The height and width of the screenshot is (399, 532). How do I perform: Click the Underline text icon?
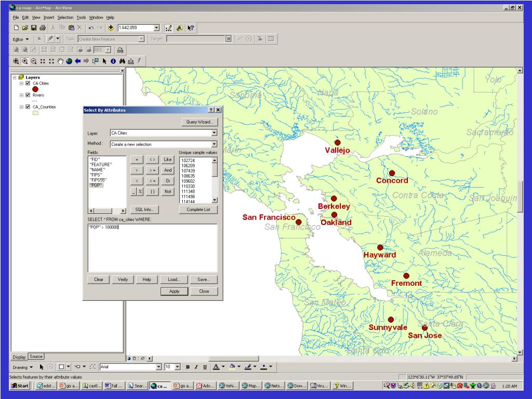[x=205, y=367]
